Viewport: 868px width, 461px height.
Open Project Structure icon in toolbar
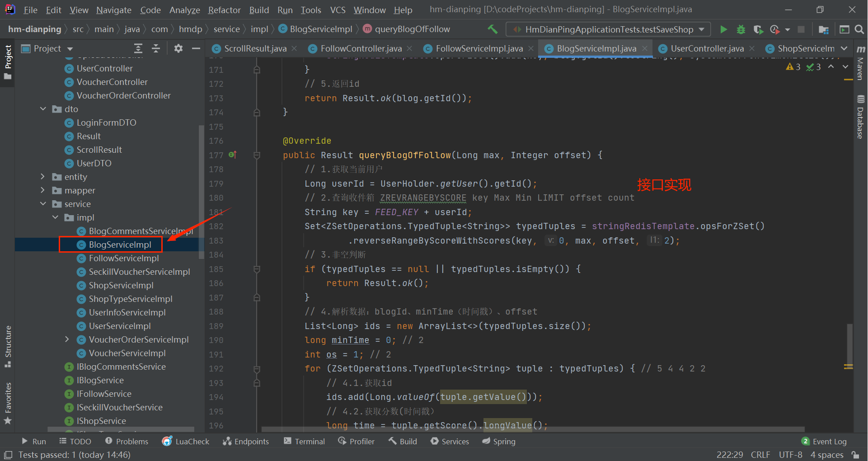[x=824, y=29]
